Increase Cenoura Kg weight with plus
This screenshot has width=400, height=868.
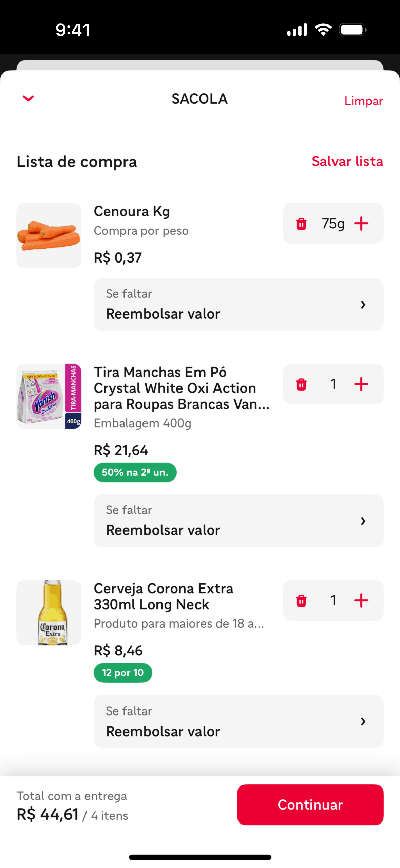coord(361,223)
